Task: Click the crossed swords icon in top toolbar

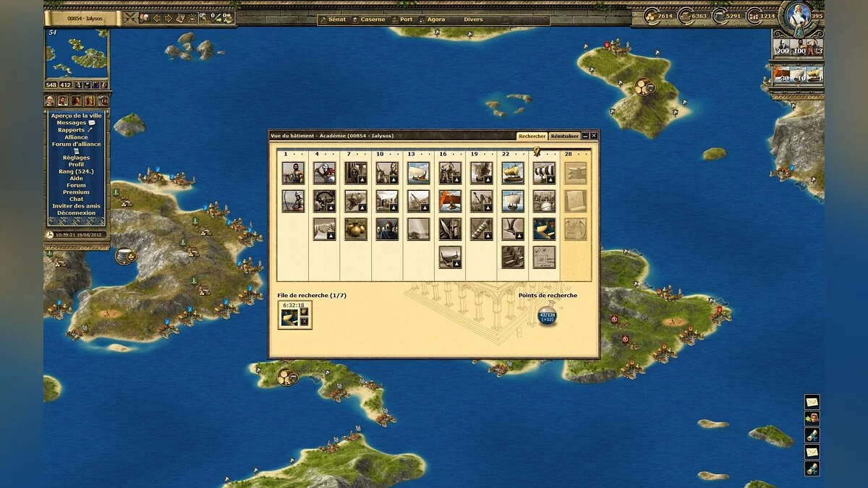Action: [130, 18]
